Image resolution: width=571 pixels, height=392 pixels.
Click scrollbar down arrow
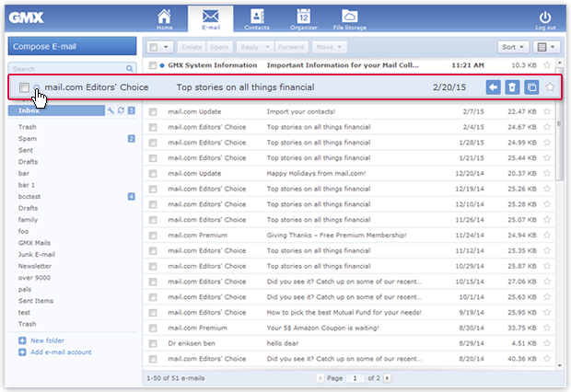coord(559,365)
